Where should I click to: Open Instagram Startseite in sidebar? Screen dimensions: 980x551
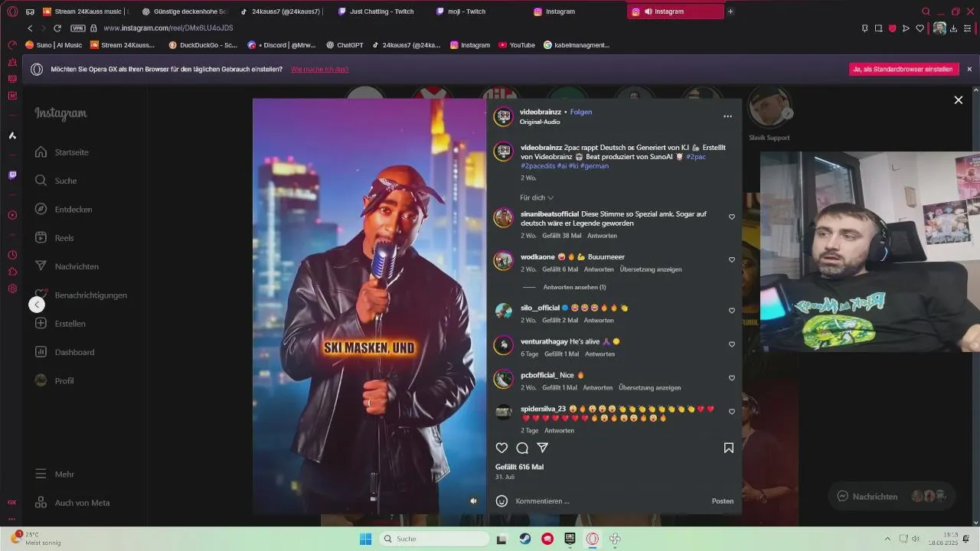[62, 152]
